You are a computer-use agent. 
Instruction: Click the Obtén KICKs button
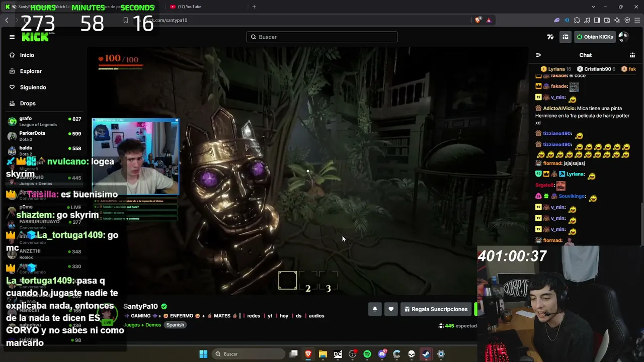(x=595, y=37)
